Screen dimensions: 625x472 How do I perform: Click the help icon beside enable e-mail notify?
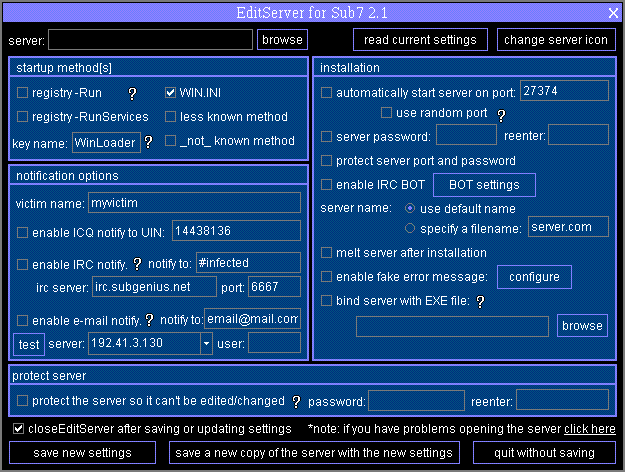tap(149, 319)
